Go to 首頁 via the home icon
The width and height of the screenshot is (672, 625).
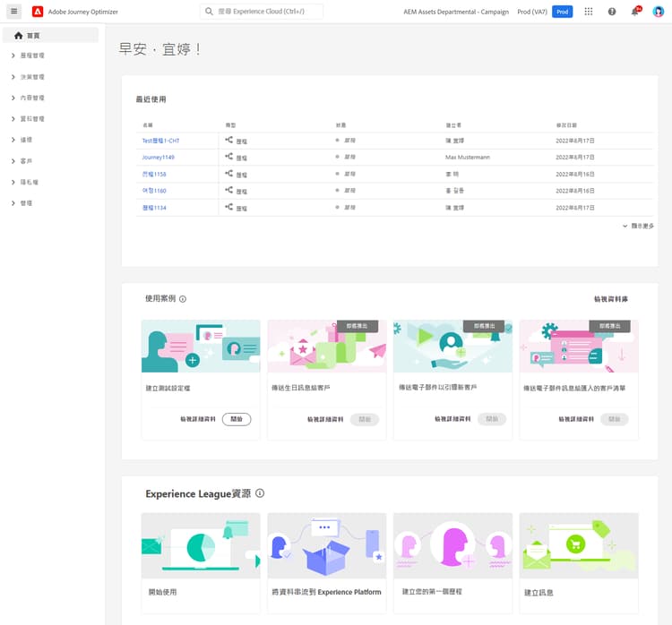[x=19, y=36]
